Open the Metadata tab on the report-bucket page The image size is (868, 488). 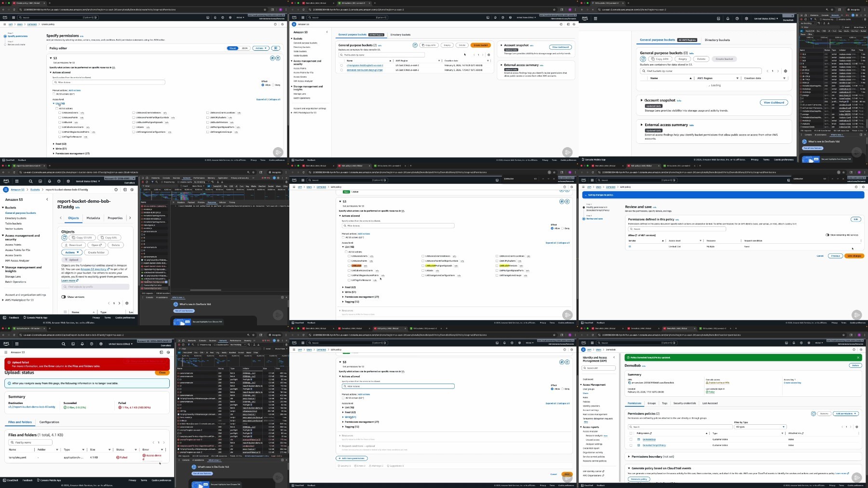[x=93, y=218]
